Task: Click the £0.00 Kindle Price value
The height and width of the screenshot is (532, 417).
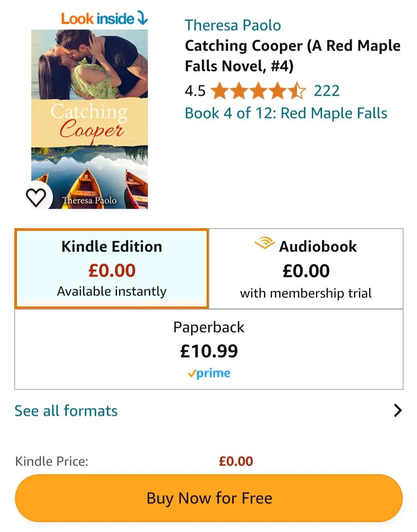Action: tap(236, 461)
